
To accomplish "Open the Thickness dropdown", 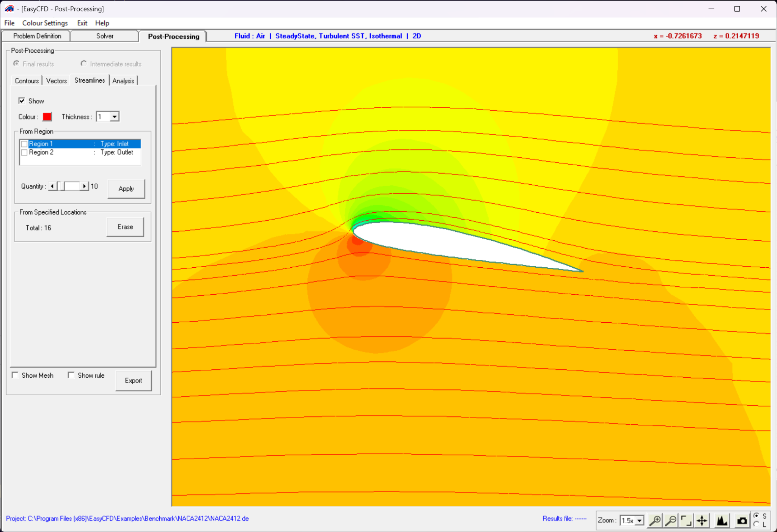I will coord(114,116).
